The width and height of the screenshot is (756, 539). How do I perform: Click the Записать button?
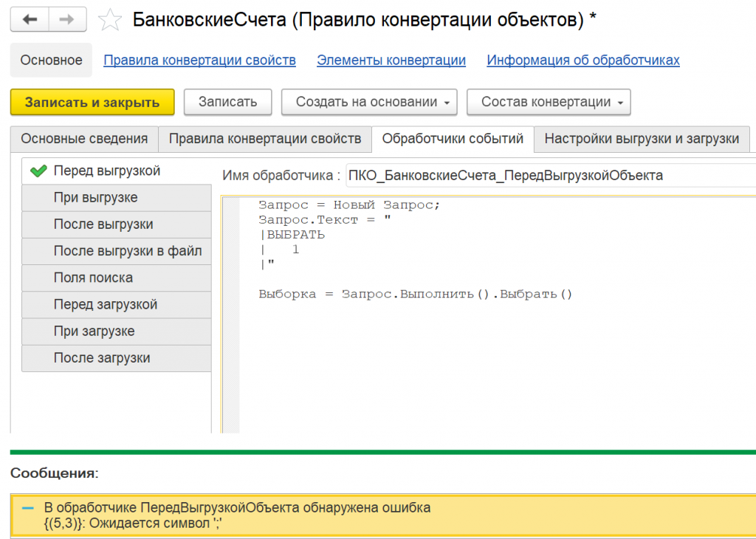click(227, 102)
